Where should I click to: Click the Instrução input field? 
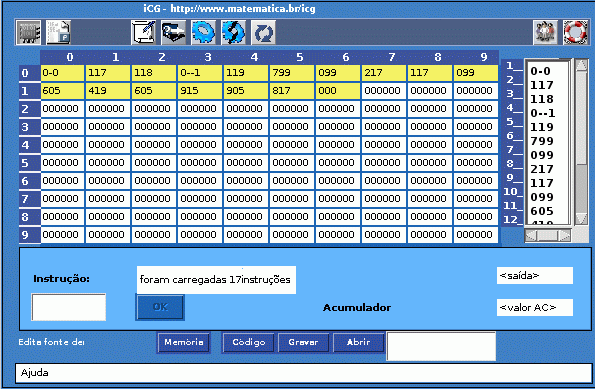(69, 307)
